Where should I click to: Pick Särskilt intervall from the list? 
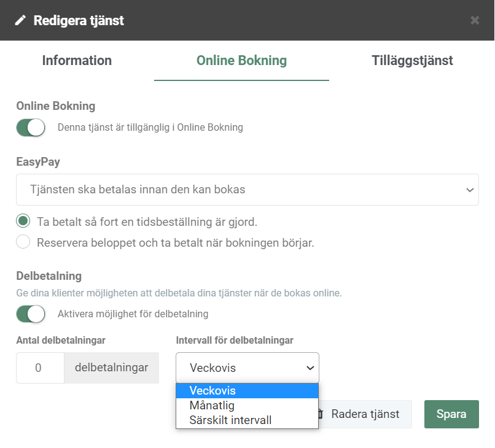(247, 420)
